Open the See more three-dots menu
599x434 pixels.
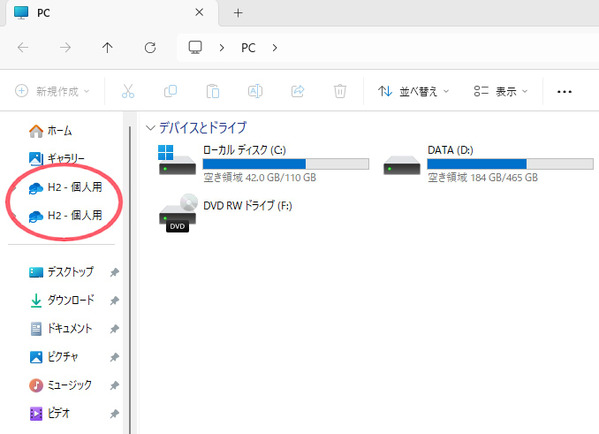tap(564, 92)
